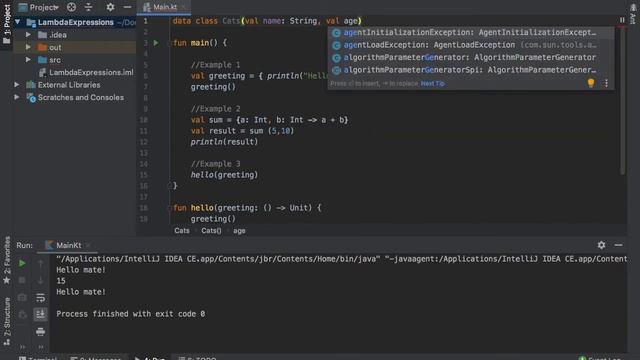Click the editor vertical scrollbar
Viewport: 640px width, 360px height.
tap(622, 102)
